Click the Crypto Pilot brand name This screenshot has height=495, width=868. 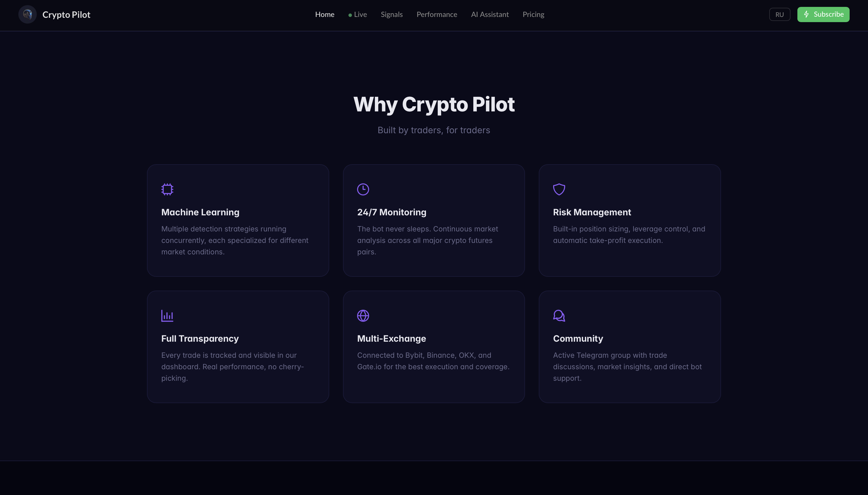(66, 14)
